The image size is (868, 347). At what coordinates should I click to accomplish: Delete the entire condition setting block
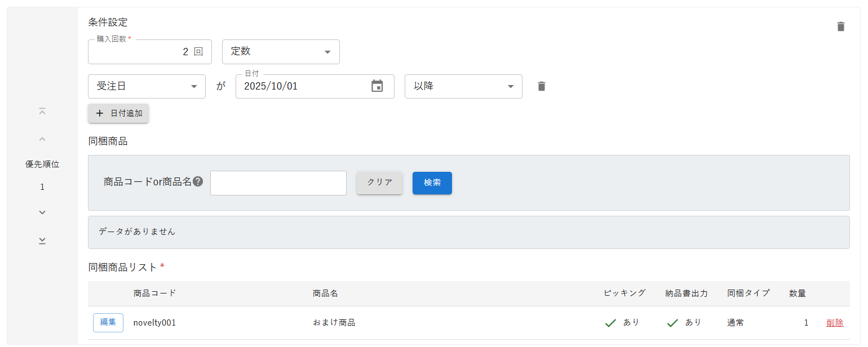pyautogui.click(x=840, y=26)
